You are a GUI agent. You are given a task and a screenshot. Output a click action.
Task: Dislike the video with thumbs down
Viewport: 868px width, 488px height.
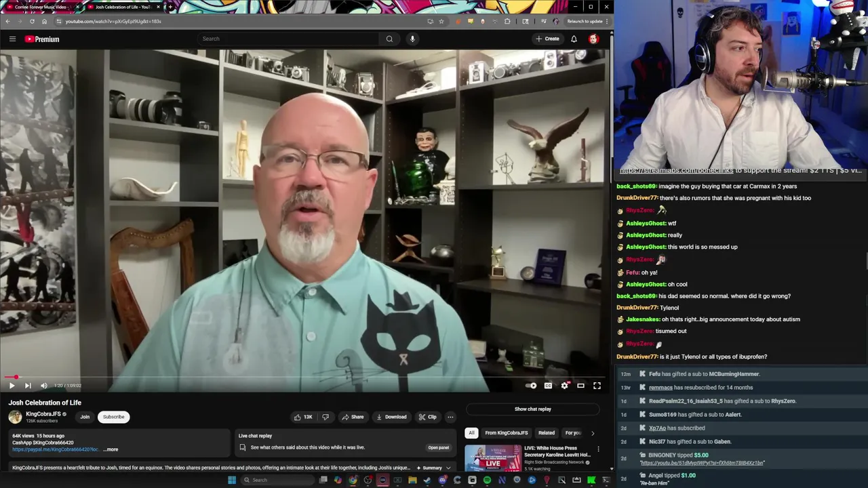tap(325, 417)
